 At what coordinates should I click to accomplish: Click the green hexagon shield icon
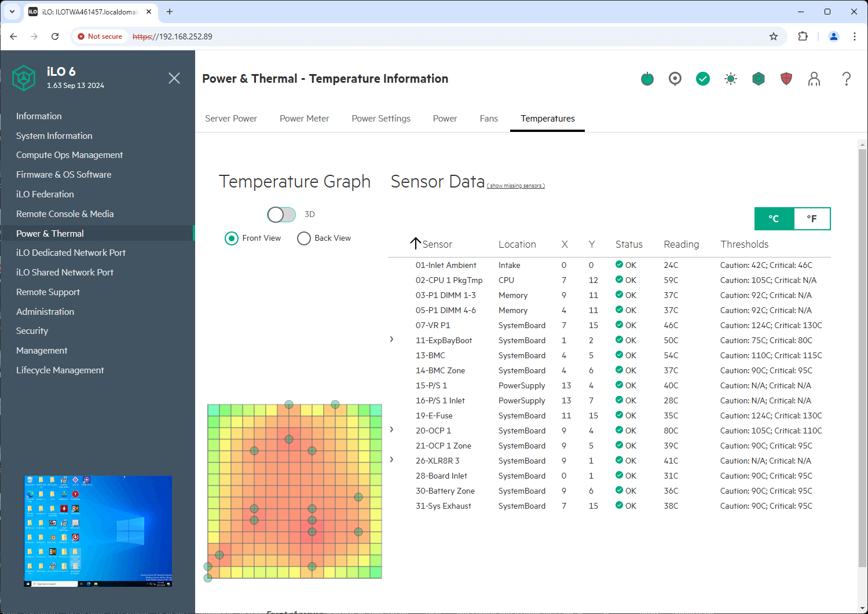click(x=759, y=79)
